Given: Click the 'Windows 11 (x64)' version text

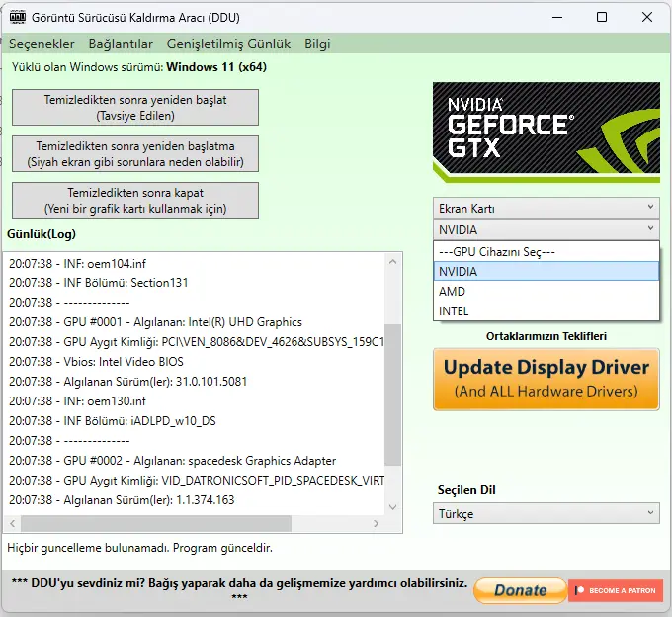Looking at the screenshot, I should tap(216, 67).
